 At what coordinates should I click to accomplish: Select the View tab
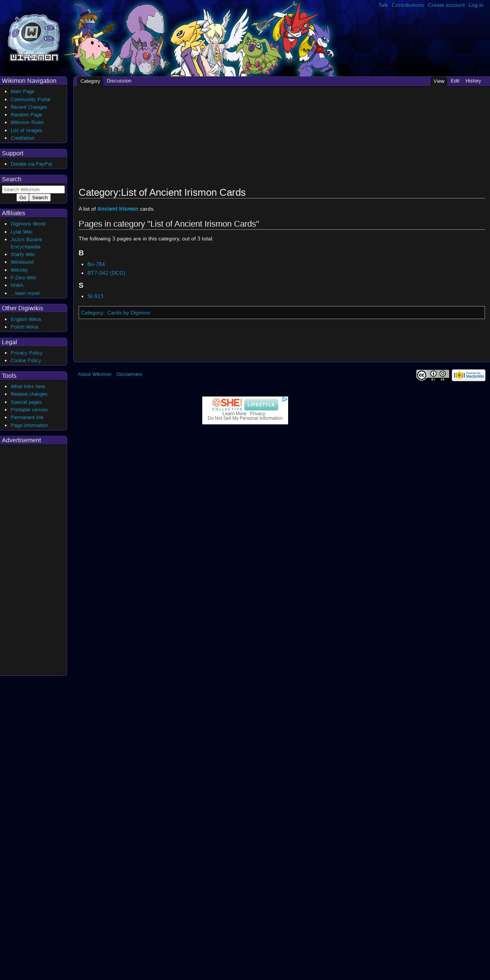pyautogui.click(x=439, y=81)
